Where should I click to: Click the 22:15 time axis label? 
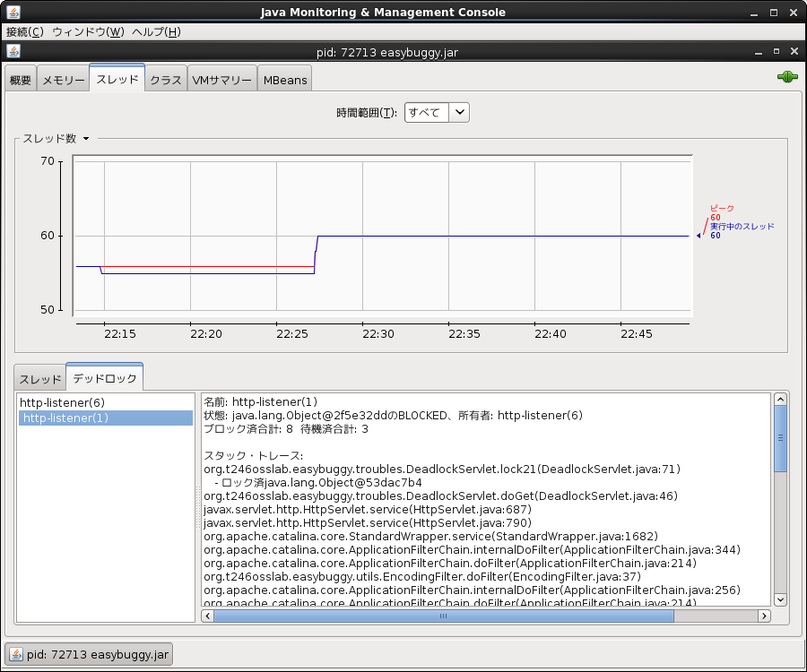pos(120,333)
